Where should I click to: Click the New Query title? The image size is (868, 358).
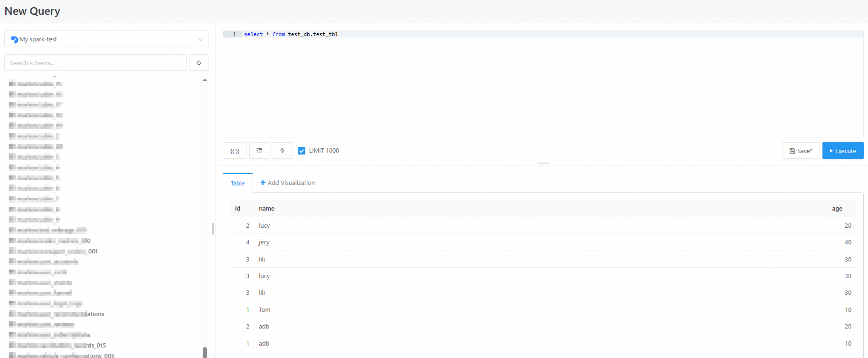[x=32, y=11]
